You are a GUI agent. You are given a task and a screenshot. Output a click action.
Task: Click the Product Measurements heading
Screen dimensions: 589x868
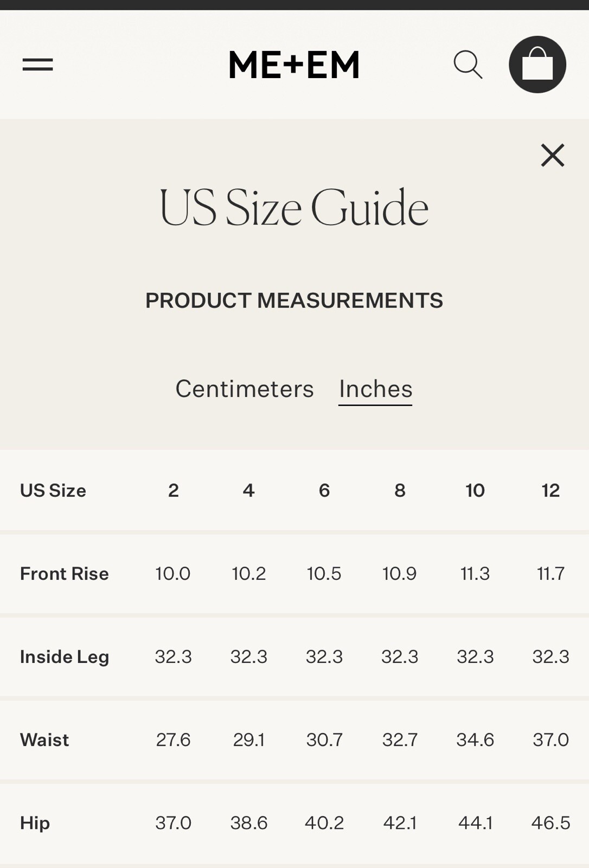pos(294,301)
